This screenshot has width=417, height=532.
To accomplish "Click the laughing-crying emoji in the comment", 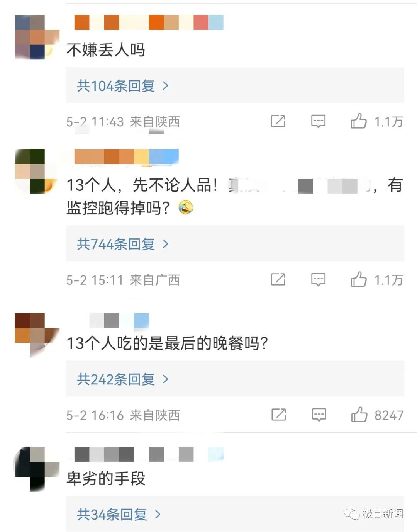I will click(x=186, y=207).
